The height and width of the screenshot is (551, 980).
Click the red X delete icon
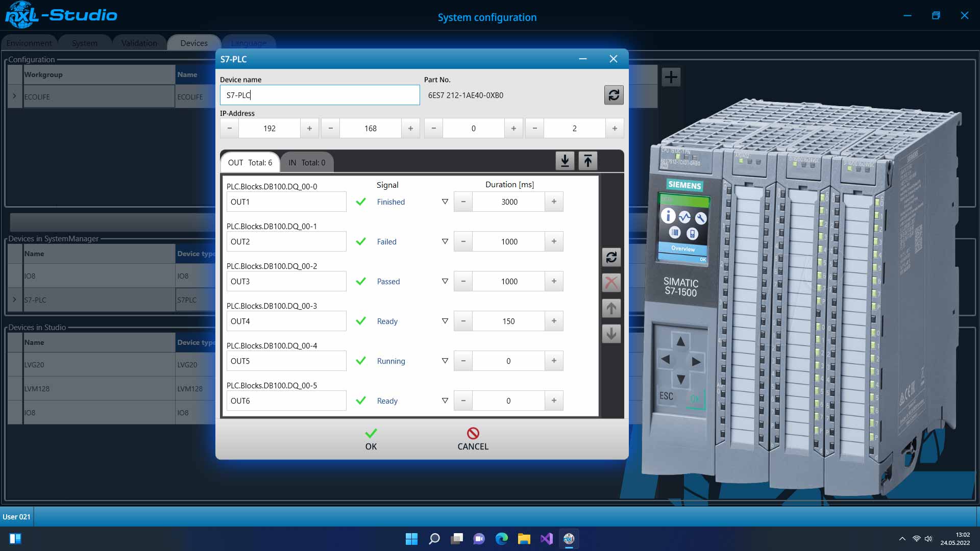pos(611,283)
